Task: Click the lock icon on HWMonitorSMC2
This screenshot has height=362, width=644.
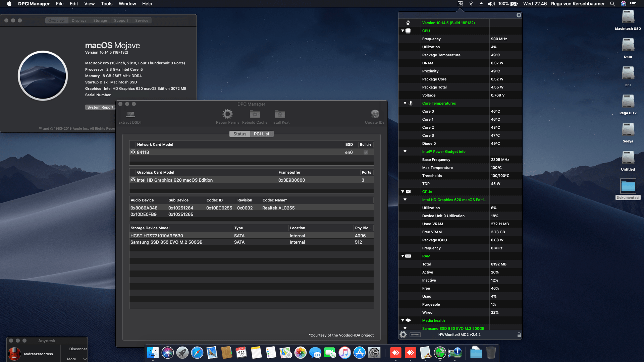Action: [519, 334]
